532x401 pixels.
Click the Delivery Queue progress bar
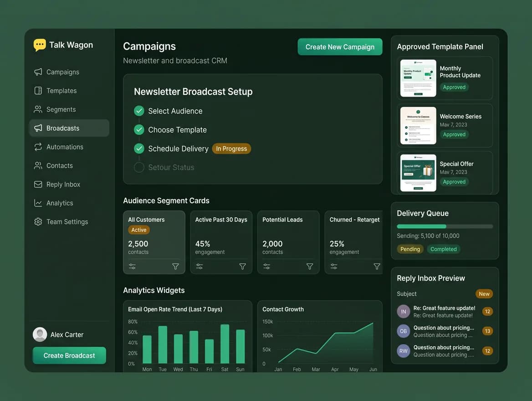(x=445, y=226)
